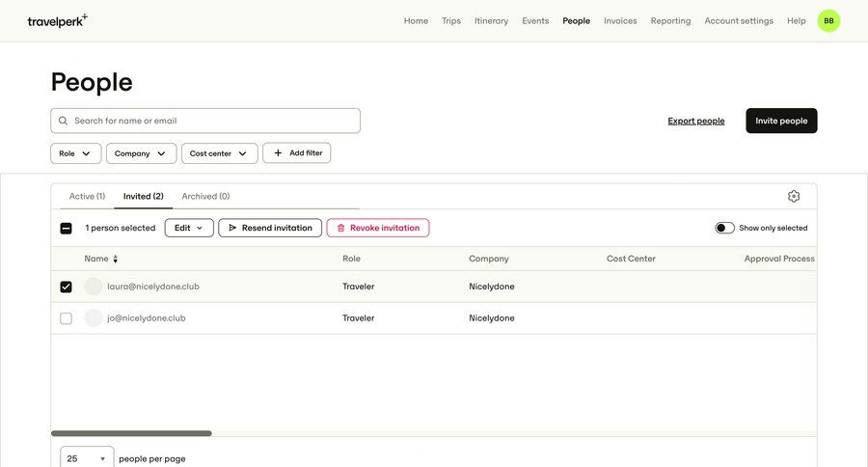The height and width of the screenshot is (467, 868).
Task: Click jo@nicelydone.club avatar placeholder
Action: pyautogui.click(x=94, y=318)
